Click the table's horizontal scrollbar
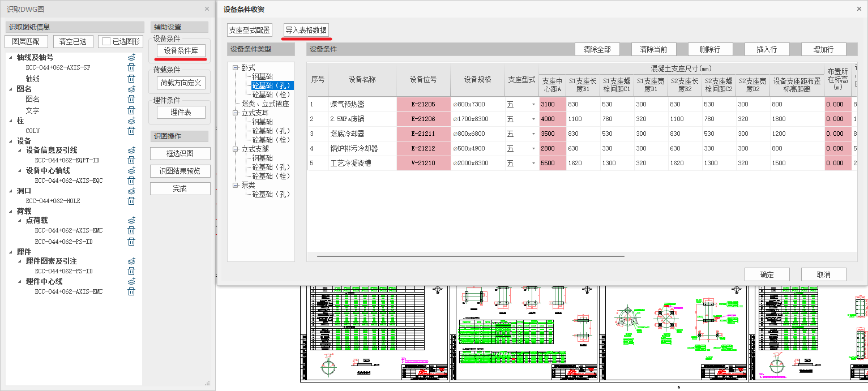 [471, 256]
